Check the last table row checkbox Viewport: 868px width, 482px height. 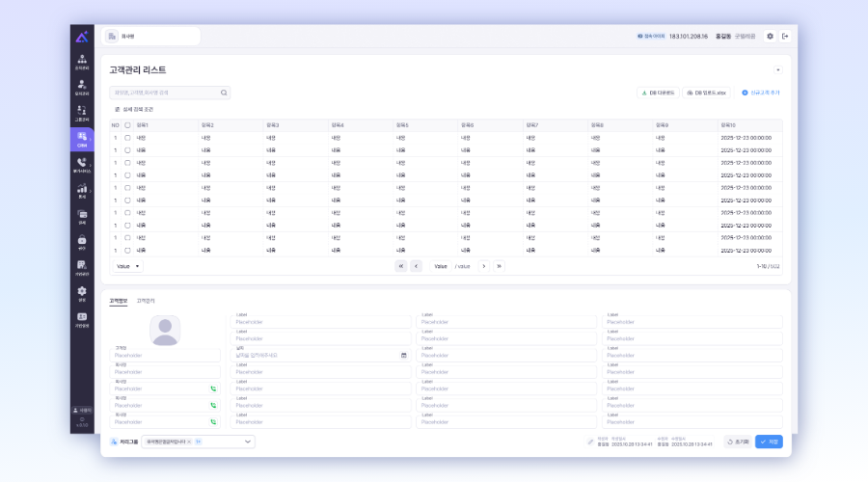point(127,250)
